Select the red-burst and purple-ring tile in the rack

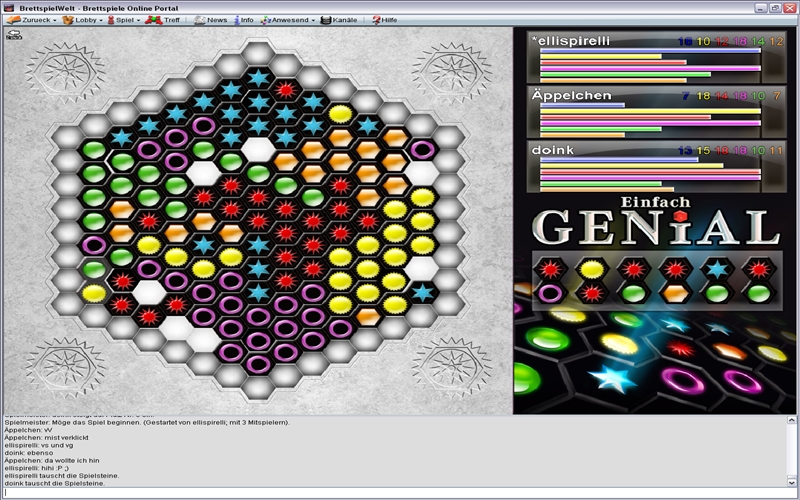coord(550,281)
